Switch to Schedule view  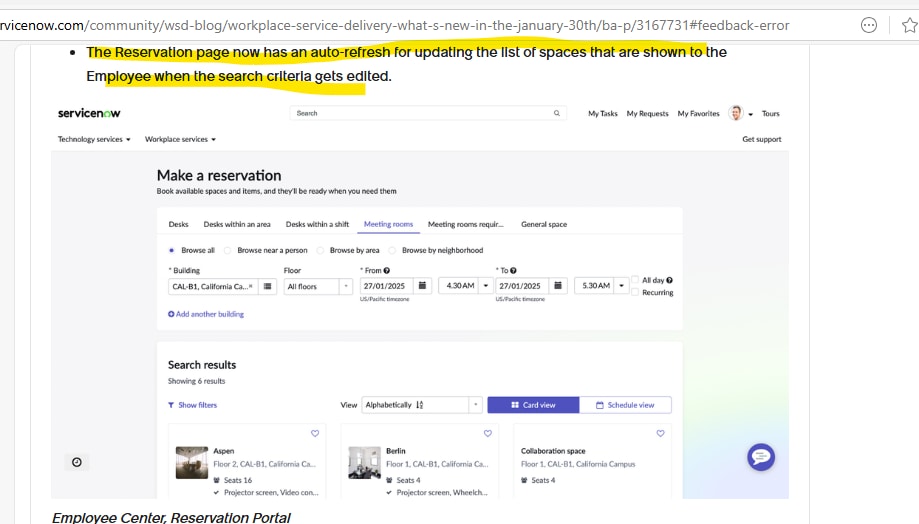pyautogui.click(x=625, y=405)
